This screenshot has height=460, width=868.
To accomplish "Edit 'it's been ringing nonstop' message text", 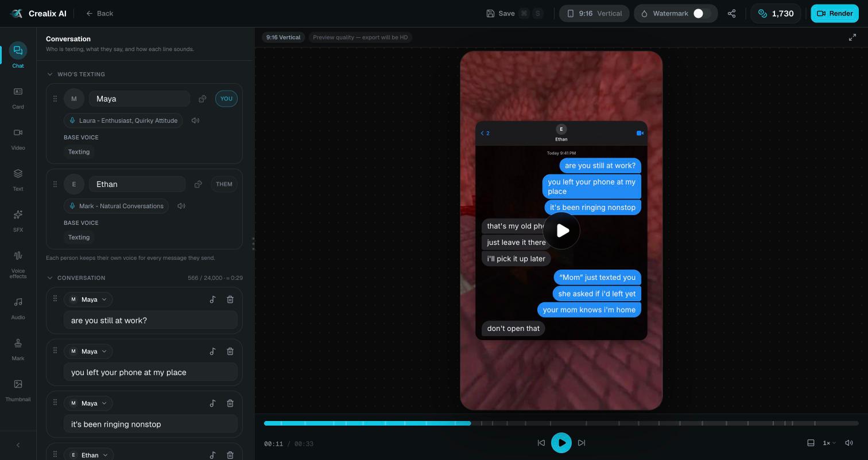I will [x=150, y=424].
